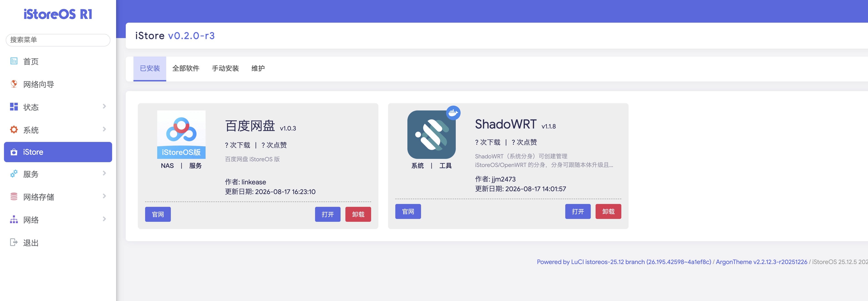This screenshot has height=301, width=868.
Task: Click the 百度网盘 app title
Action: [x=250, y=126]
